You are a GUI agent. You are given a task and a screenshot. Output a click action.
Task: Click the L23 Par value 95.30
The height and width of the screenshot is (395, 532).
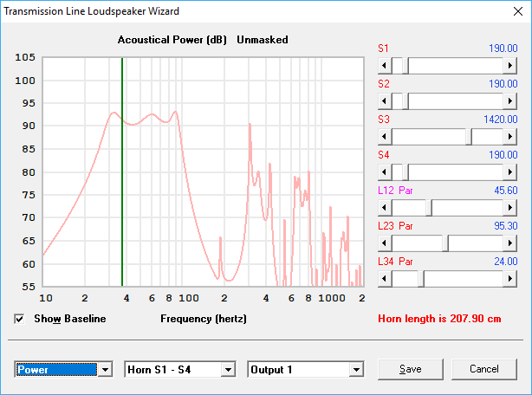[506, 226]
